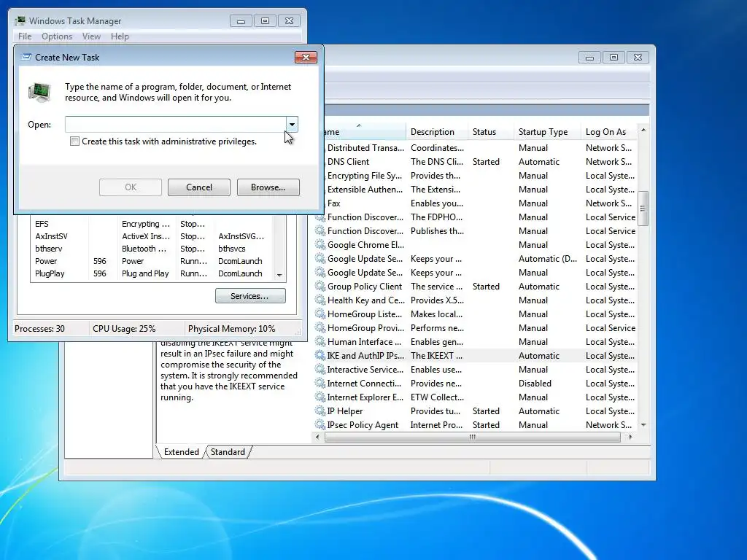Click the Run icon in Create New Task
This screenshot has height=560, width=747.
tap(39, 93)
